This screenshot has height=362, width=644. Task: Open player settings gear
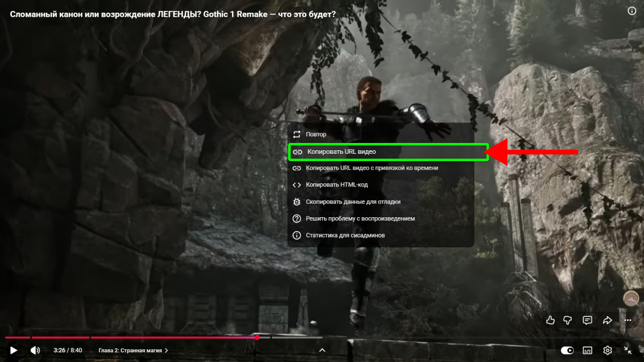607,350
